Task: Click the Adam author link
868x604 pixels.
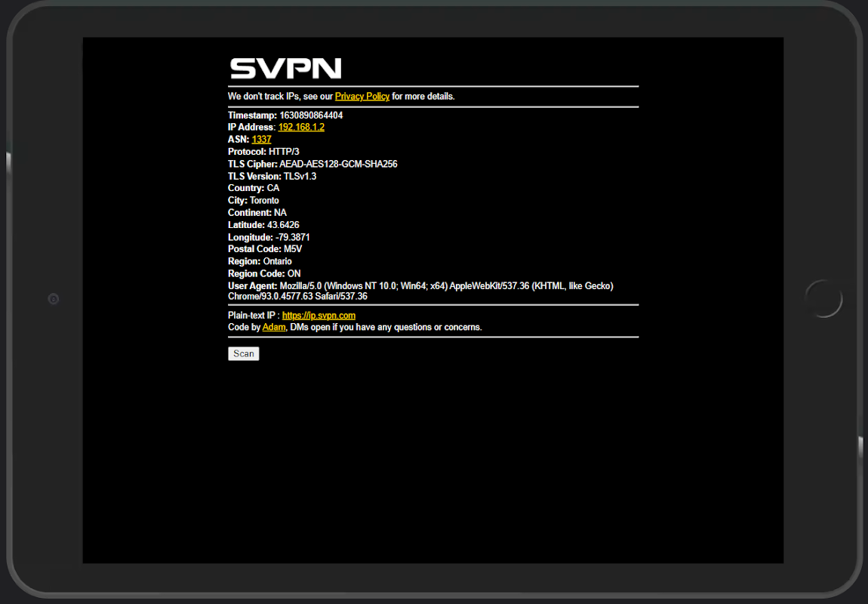Action: (274, 327)
